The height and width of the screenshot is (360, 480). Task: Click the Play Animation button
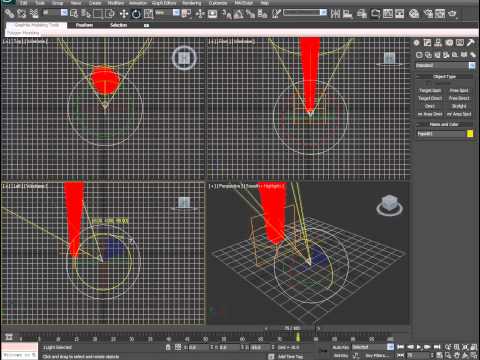419,347
